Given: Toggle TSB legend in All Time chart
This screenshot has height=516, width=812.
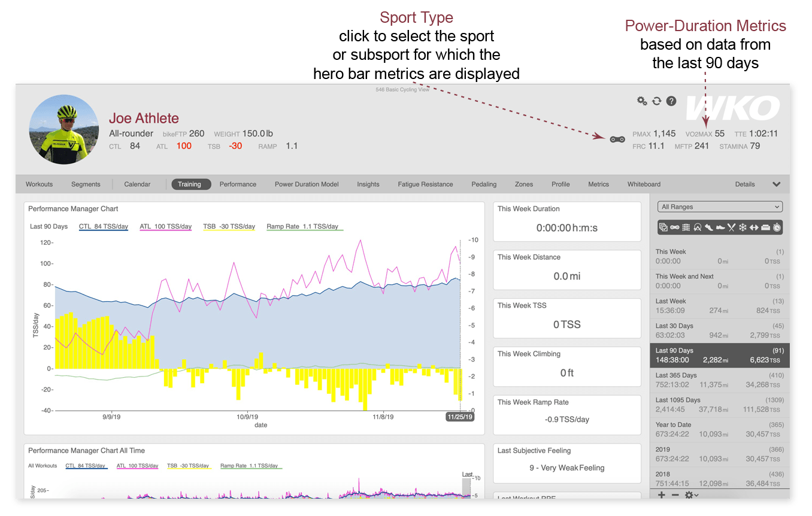Looking at the screenshot, I should [x=189, y=466].
